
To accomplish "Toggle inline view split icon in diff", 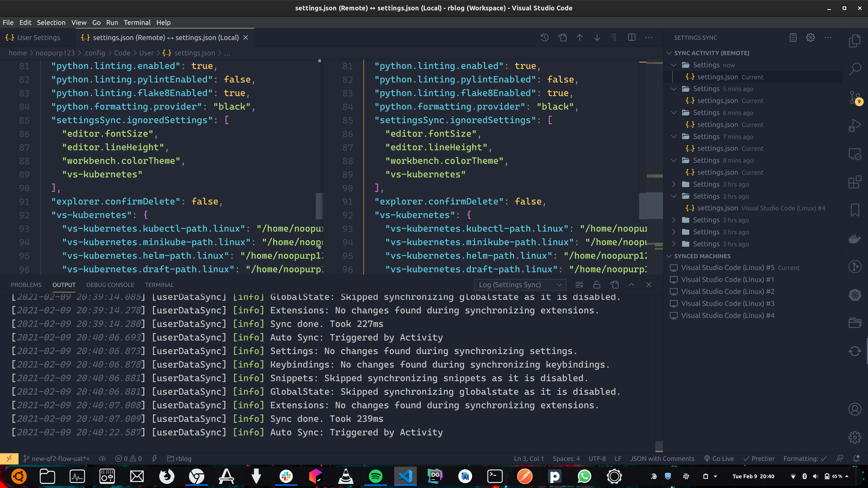I will click(632, 38).
